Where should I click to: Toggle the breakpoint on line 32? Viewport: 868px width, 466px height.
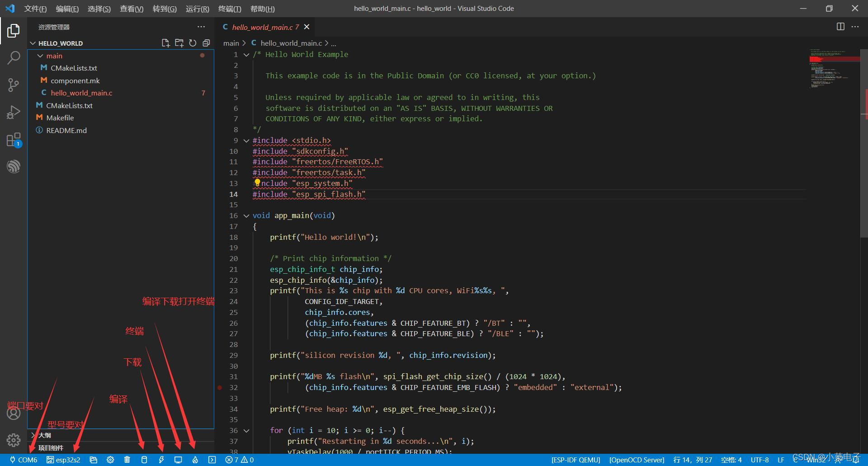point(220,387)
